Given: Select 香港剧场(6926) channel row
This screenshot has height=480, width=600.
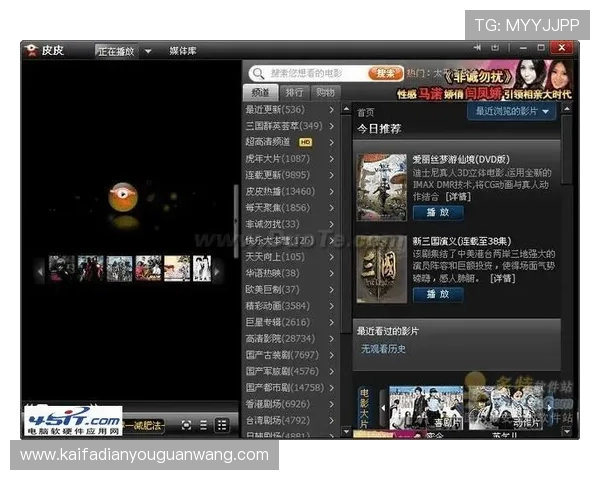Looking at the screenshot, I should click(x=290, y=404).
